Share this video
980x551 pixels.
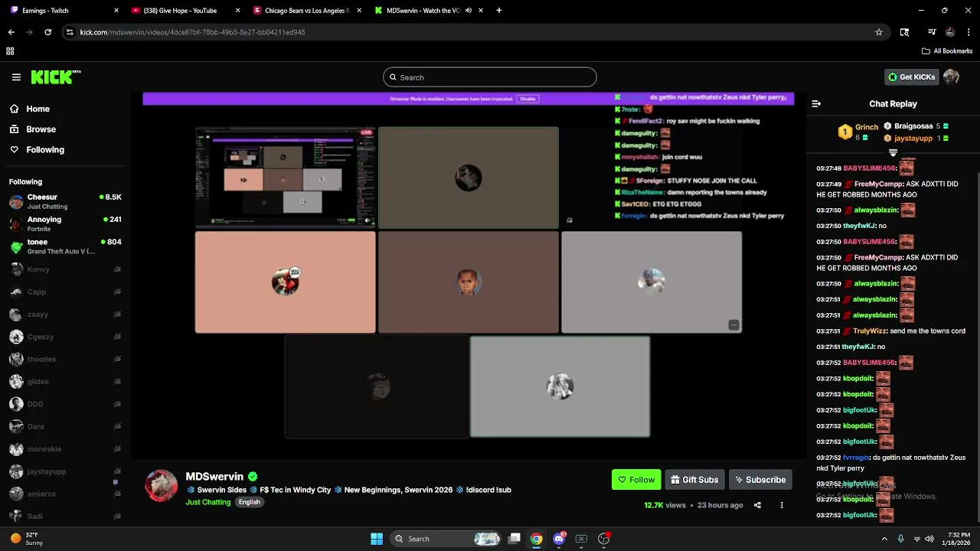point(757,505)
